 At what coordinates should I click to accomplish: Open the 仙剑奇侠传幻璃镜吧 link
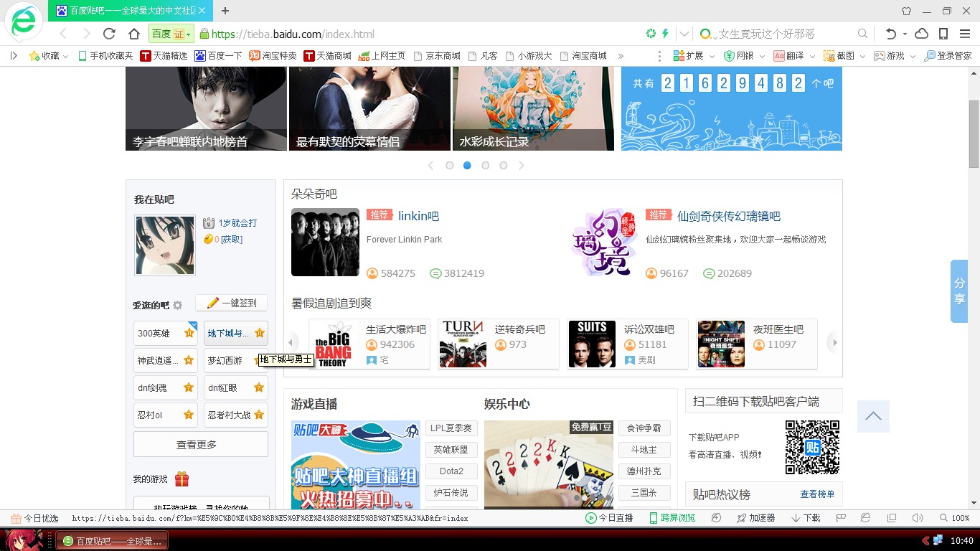pos(729,216)
